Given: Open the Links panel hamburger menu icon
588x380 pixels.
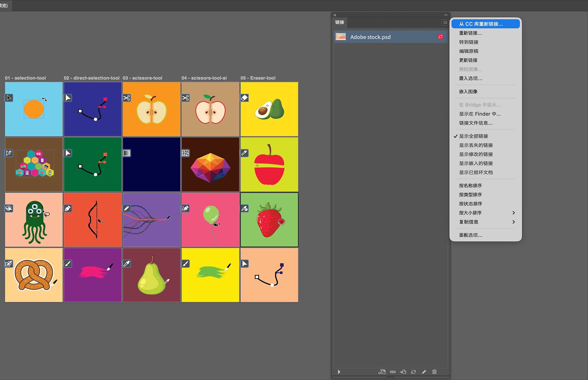Looking at the screenshot, I should click(x=445, y=22).
